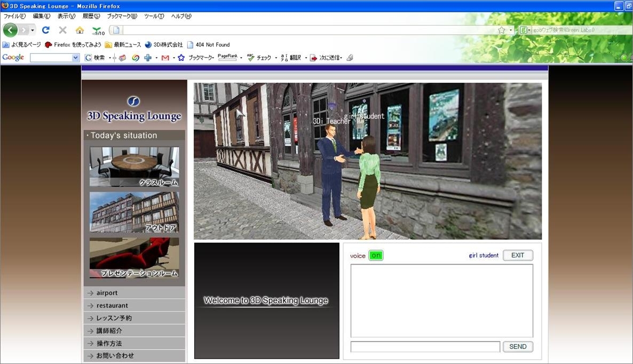Click the Google toolbar news card icon
Screen dimensions: 633x364
122,58
